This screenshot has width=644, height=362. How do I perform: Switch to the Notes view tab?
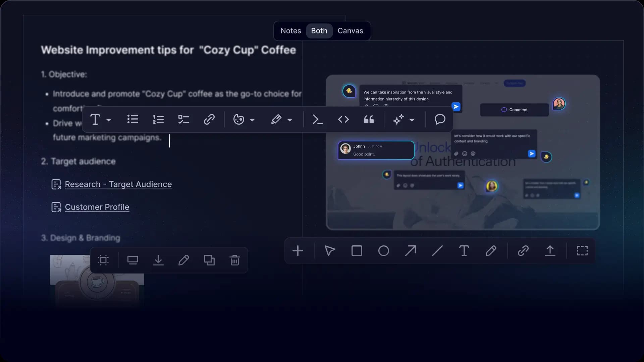point(290,31)
